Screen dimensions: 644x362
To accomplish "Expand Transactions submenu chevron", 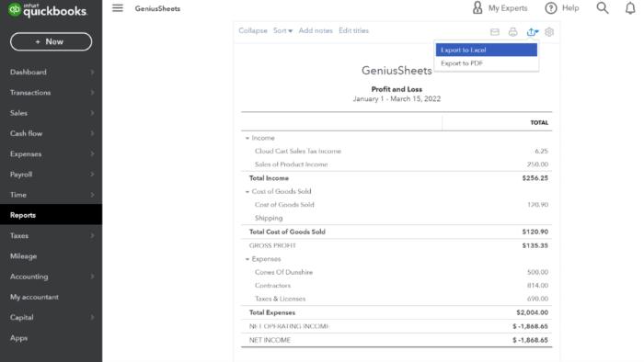I will [92, 93].
